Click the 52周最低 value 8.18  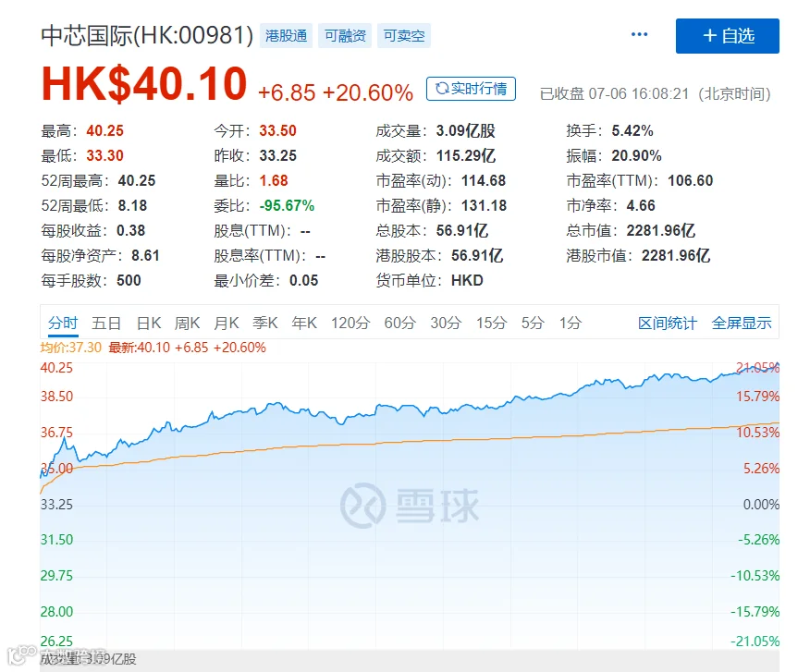point(133,205)
